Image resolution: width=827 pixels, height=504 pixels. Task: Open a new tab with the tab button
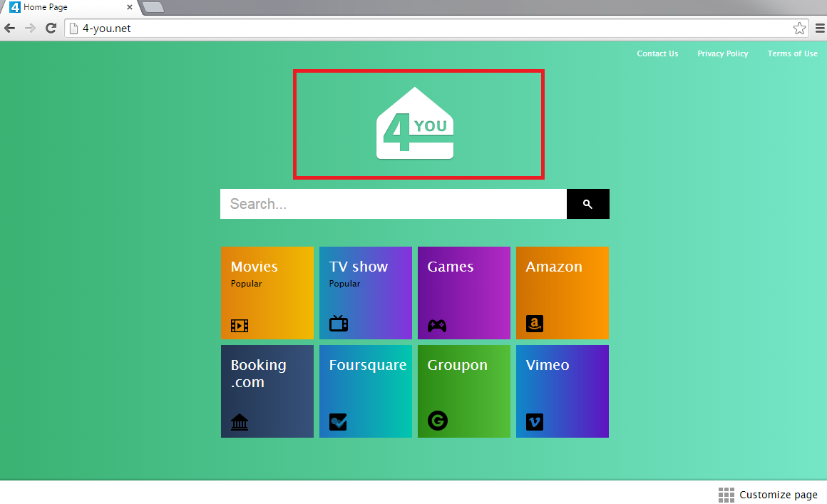(x=153, y=7)
